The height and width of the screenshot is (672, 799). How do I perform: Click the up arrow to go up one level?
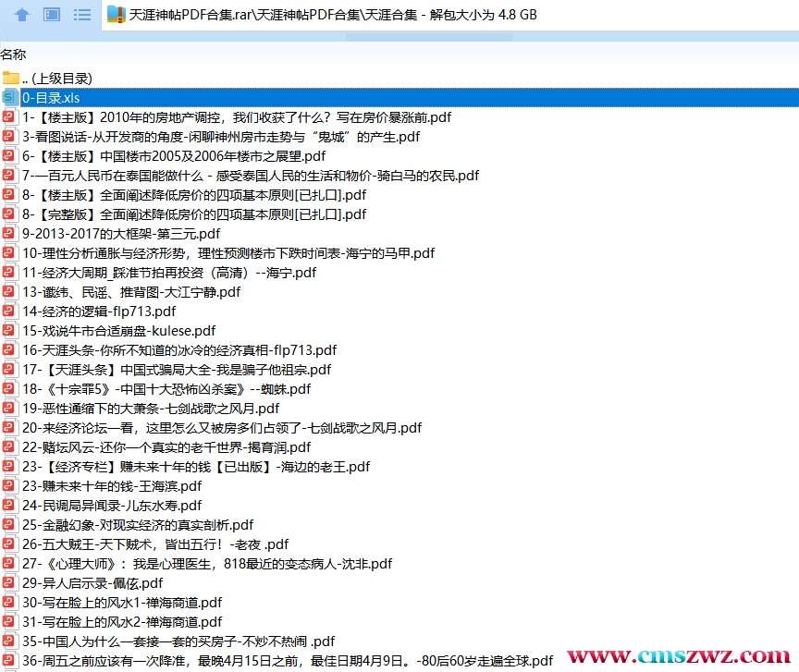pyautogui.click(x=22, y=14)
